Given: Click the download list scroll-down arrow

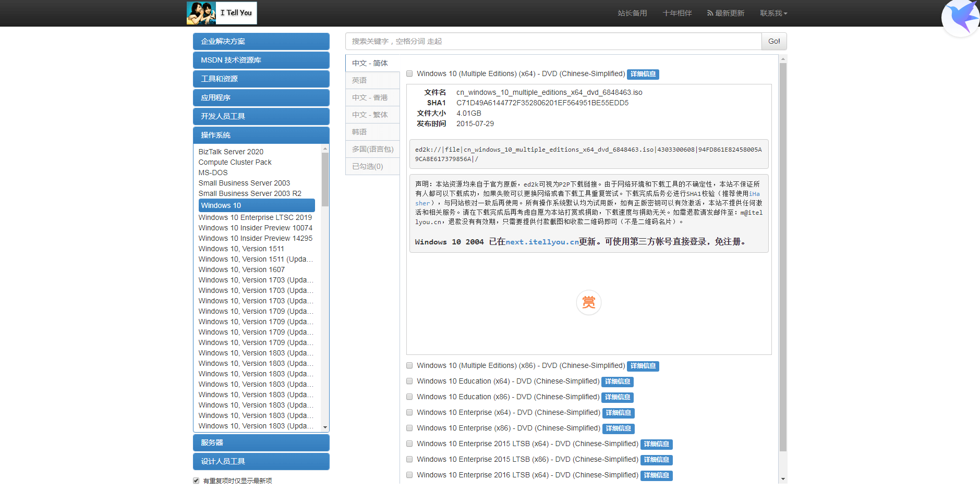Looking at the screenshot, I should (783, 479).
